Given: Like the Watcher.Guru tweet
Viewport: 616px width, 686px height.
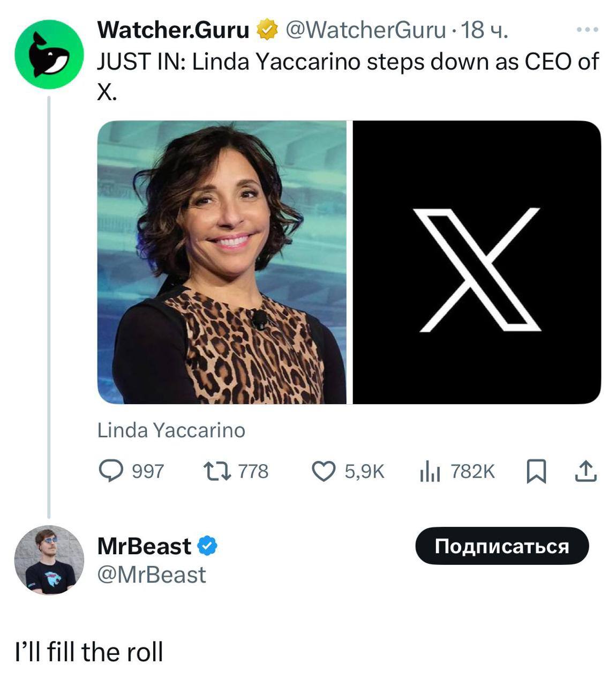Looking at the screenshot, I should 326,472.
